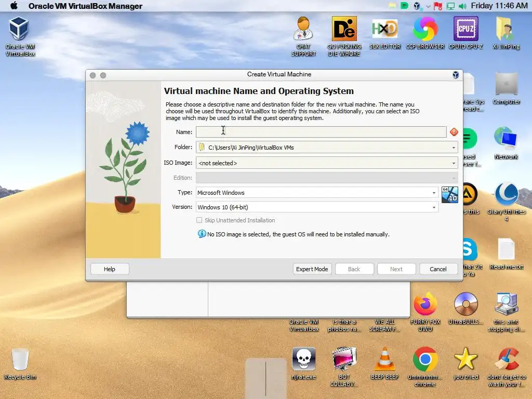Click the speaker volume tray icon
The width and height of the screenshot is (532, 399).
pos(462,6)
